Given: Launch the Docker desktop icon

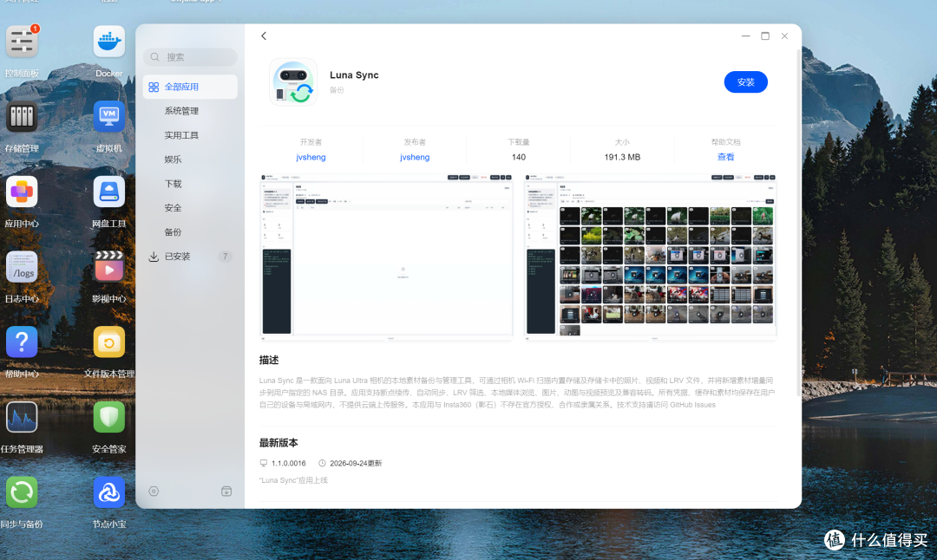Looking at the screenshot, I should tap(108, 42).
